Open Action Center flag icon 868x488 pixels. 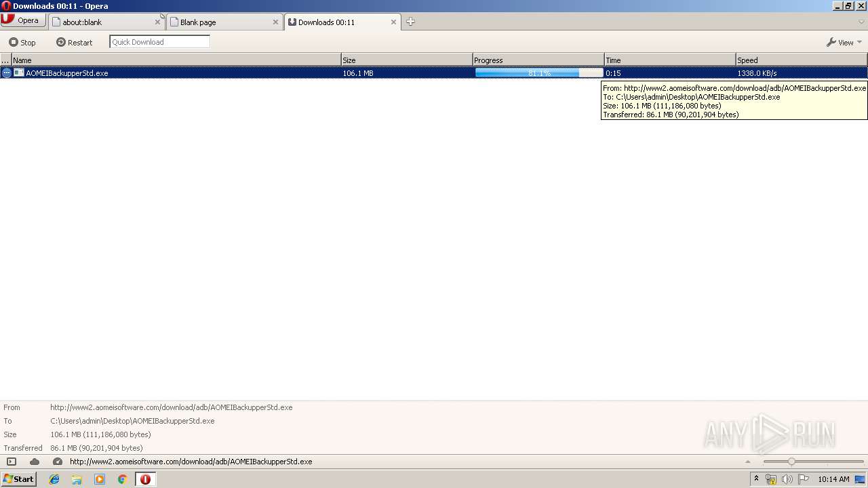click(804, 479)
